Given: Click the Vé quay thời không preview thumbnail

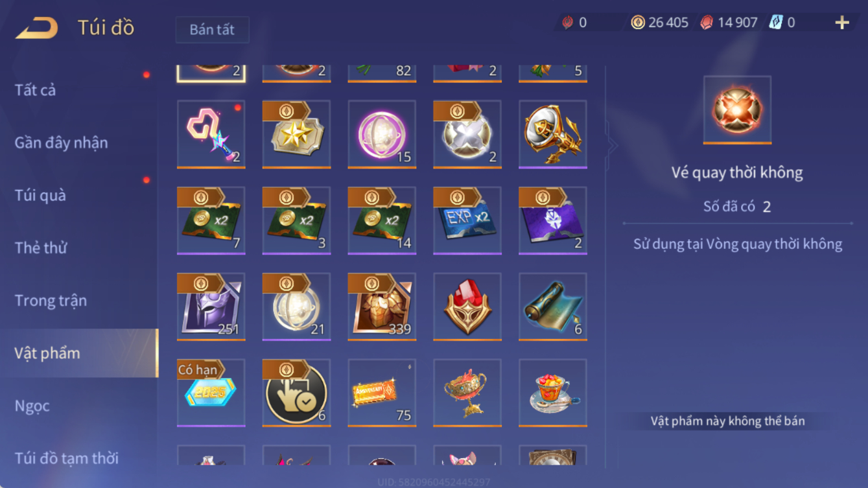Looking at the screenshot, I should pos(737,110).
